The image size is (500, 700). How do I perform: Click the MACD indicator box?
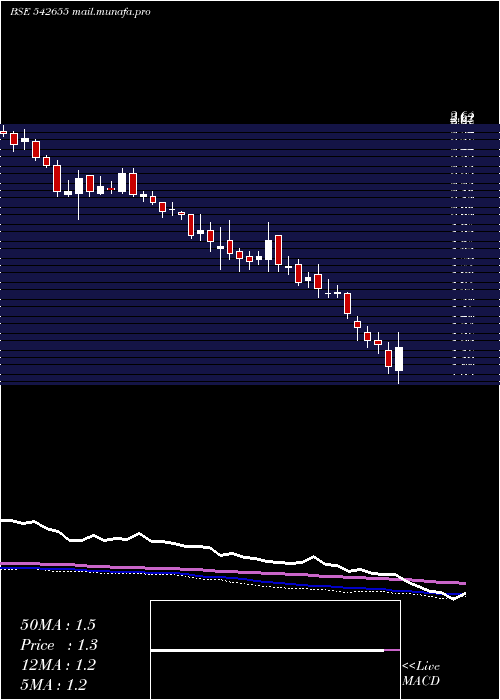coord(275,650)
